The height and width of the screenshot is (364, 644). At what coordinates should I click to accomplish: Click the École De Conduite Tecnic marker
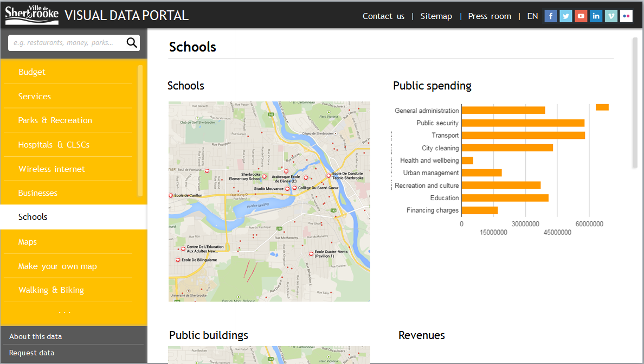[x=329, y=175]
